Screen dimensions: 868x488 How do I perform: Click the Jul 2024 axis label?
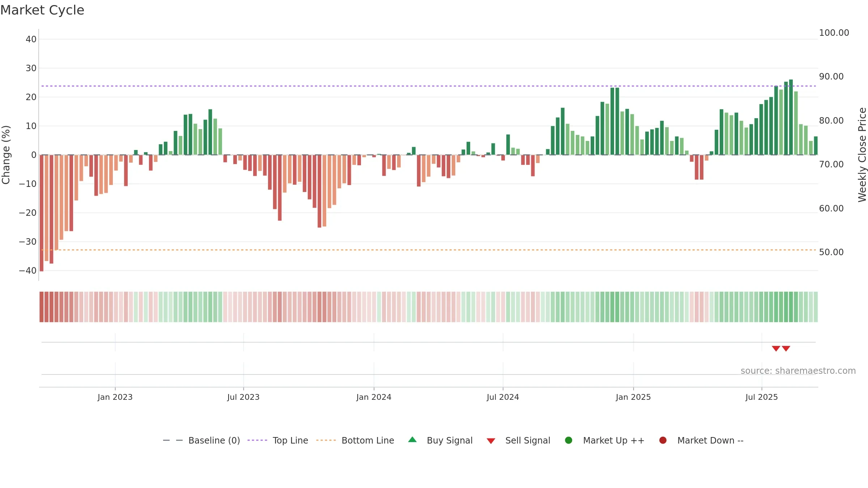(503, 397)
